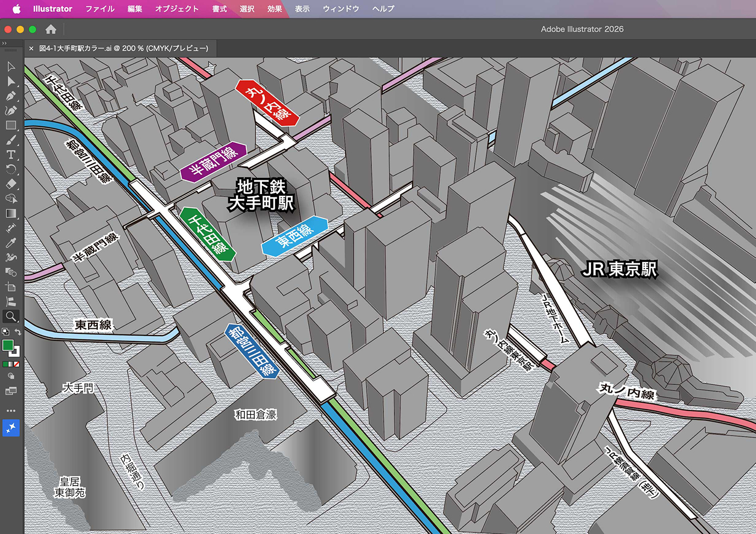Select the Artboard tool
The height and width of the screenshot is (534, 756).
pos(10,287)
